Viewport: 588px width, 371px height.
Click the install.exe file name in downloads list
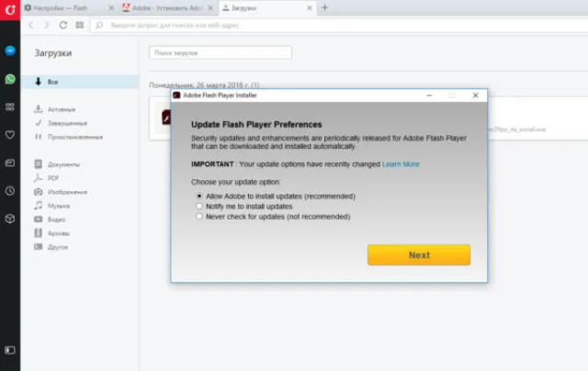(x=516, y=129)
